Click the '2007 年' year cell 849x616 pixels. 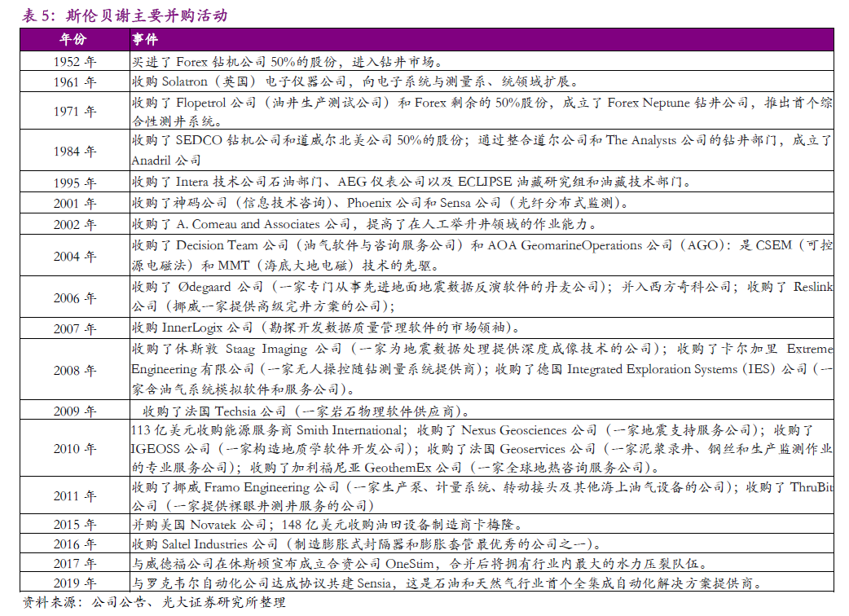tap(75, 328)
